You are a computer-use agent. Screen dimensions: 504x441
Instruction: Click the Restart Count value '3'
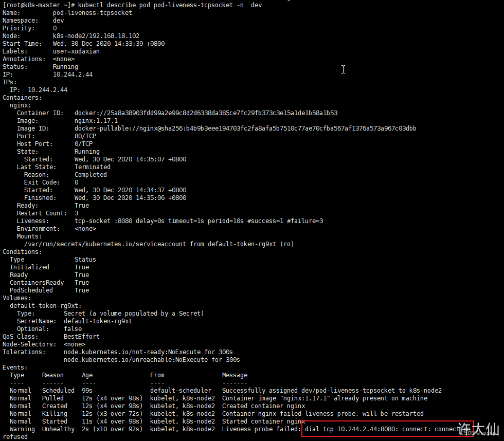click(x=76, y=213)
